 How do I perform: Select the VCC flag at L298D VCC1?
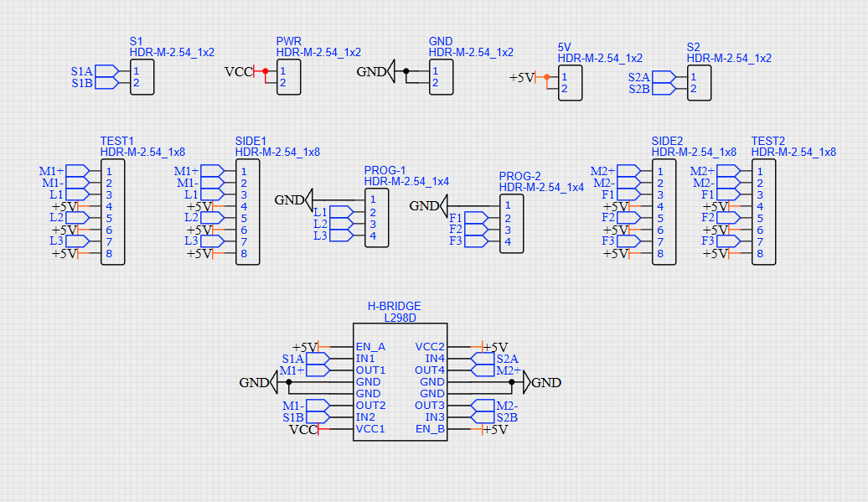pos(304,429)
